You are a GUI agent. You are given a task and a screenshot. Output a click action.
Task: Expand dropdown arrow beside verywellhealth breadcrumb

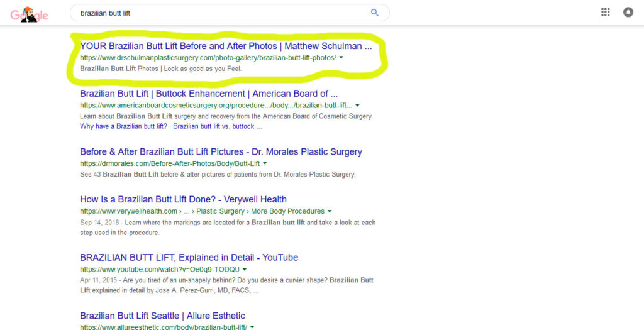pyautogui.click(x=330, y=211)
